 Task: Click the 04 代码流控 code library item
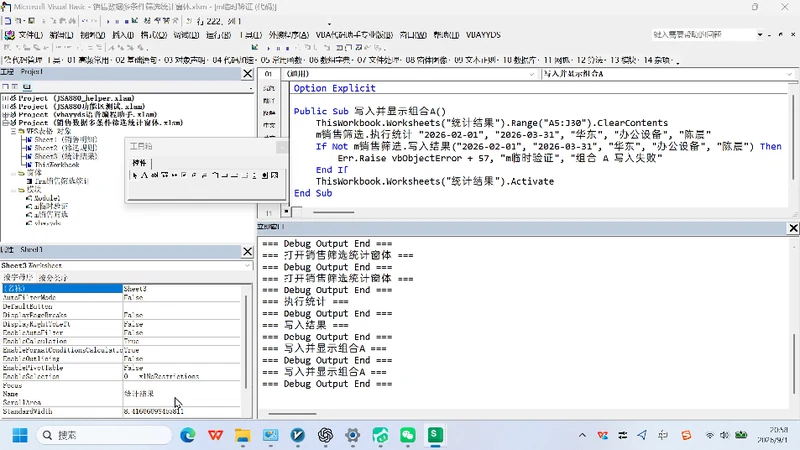coord(234,60)
